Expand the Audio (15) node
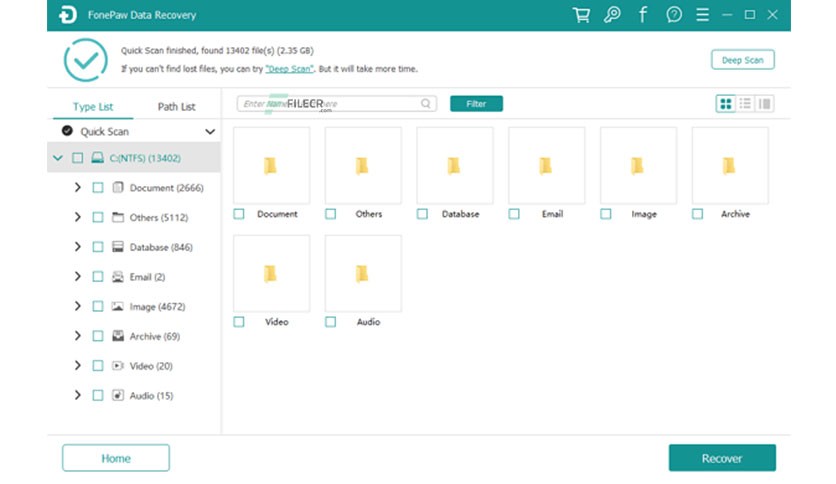The image size is (836, 484). 78,395
